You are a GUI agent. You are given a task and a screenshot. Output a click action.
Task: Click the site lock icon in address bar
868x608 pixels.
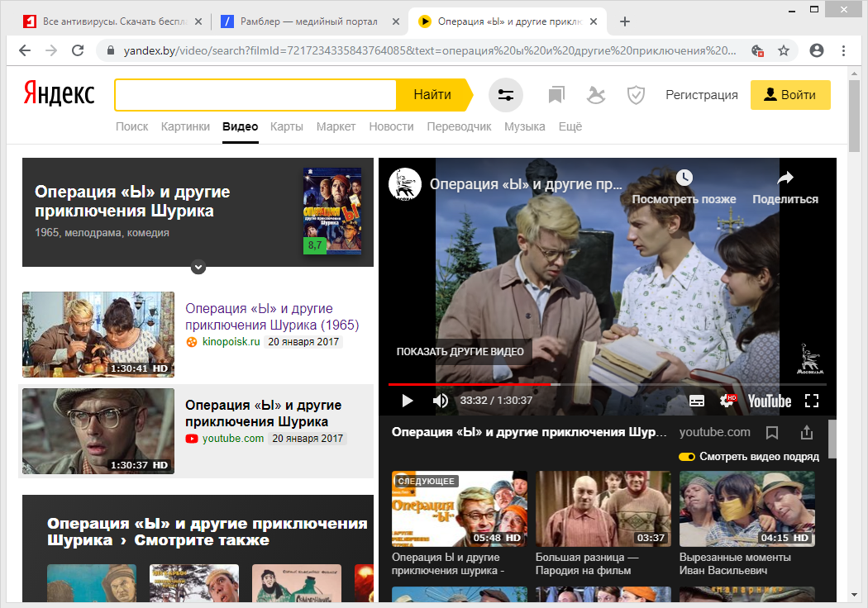[111, 51]
